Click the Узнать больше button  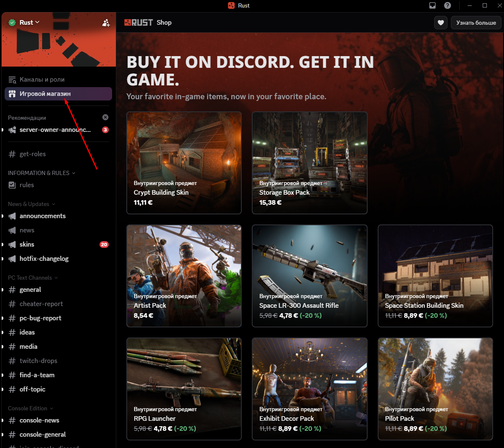[476, 23]
